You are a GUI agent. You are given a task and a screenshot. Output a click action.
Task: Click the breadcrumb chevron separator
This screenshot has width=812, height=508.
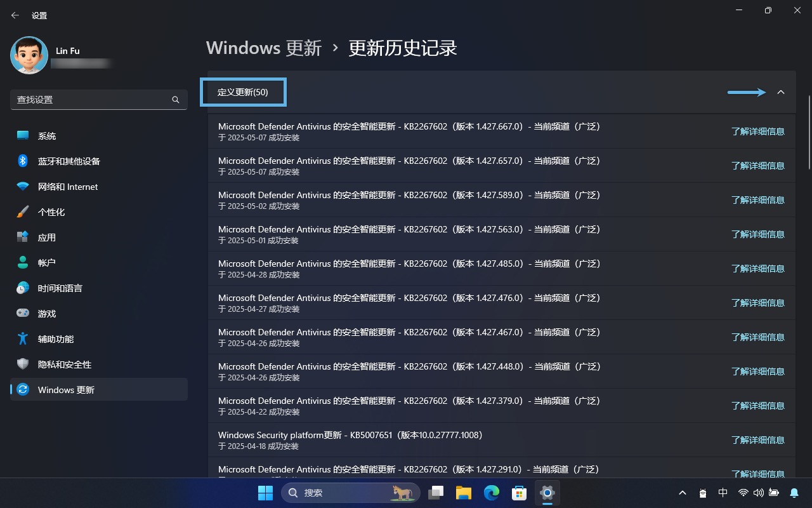tap(336, 48)
